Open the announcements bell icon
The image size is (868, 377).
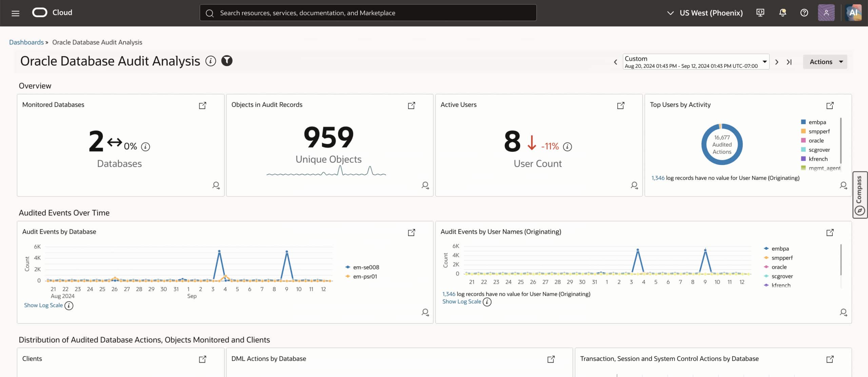pos(783,13)
